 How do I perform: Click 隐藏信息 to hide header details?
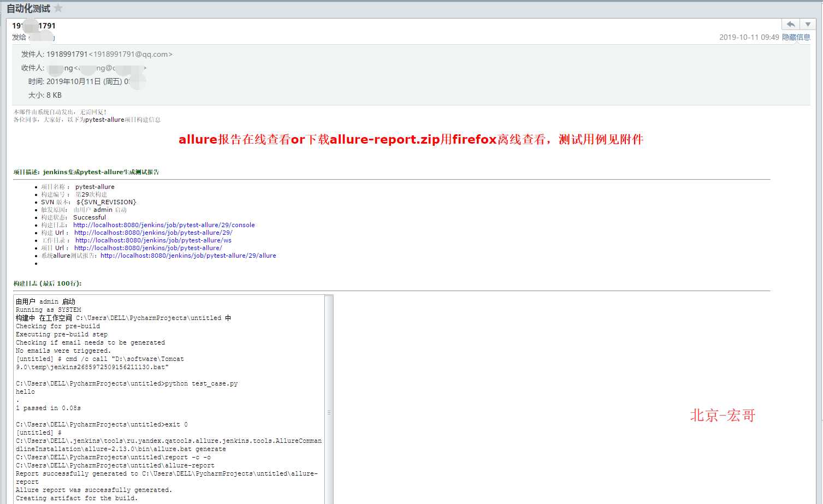[x=796, y=37]
